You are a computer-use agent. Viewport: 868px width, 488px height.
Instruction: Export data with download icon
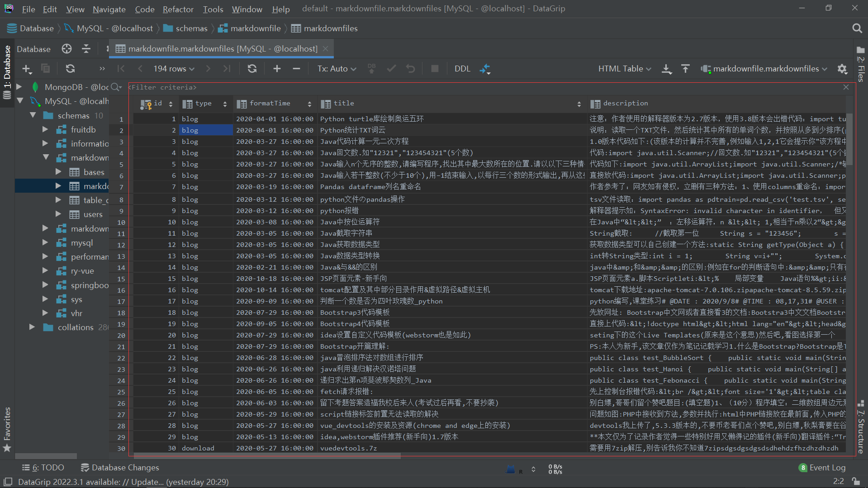666,69
